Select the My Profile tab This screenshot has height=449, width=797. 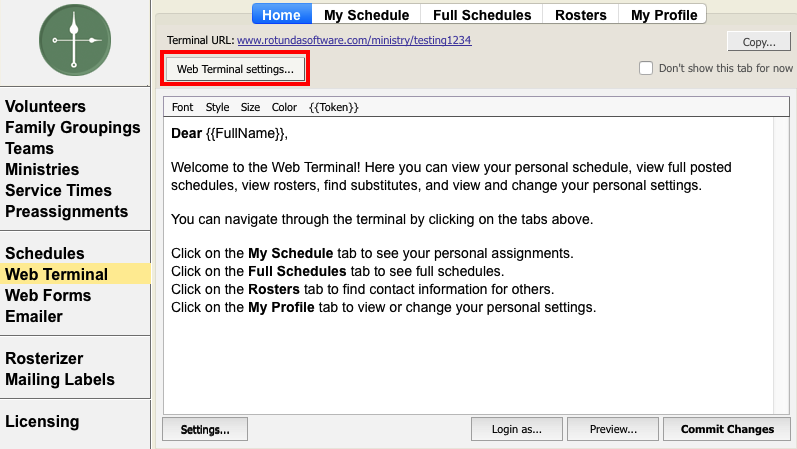(664, 15)
